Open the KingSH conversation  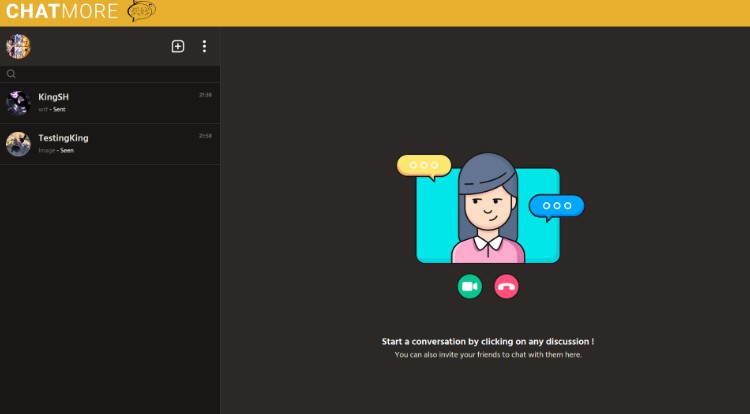click(x=110, y=103)
